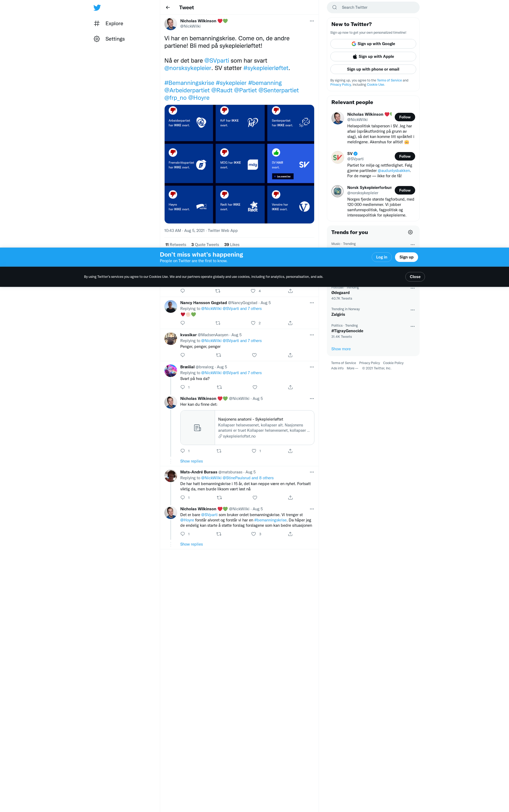
Task: Open Settings in sidebar
Action: [115, 39]
